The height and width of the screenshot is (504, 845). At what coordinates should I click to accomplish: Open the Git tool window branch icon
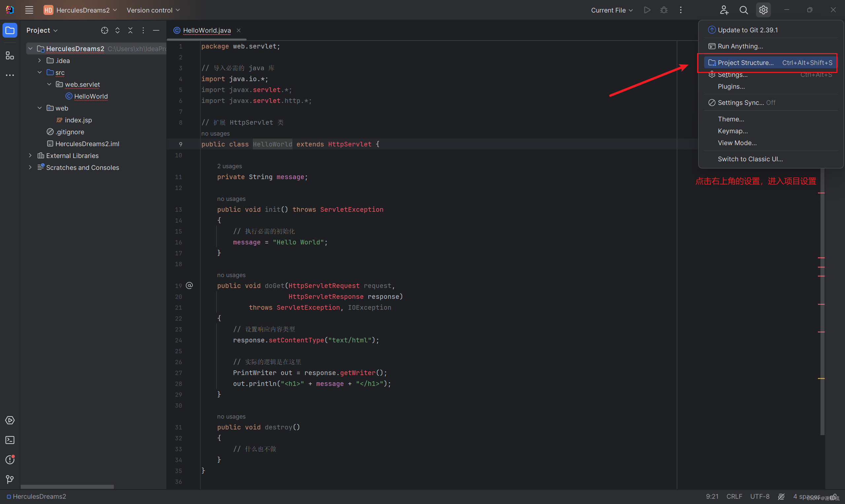[10, 480]
